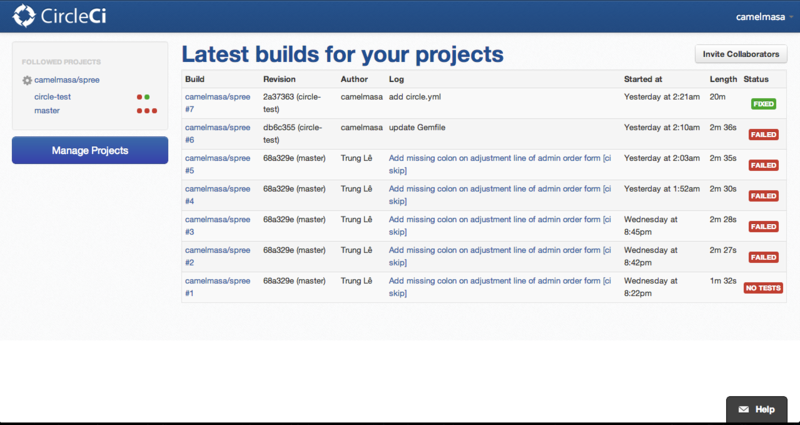Click the 20m length value
This screenshot has width=800, height=425.
point(718,97)
